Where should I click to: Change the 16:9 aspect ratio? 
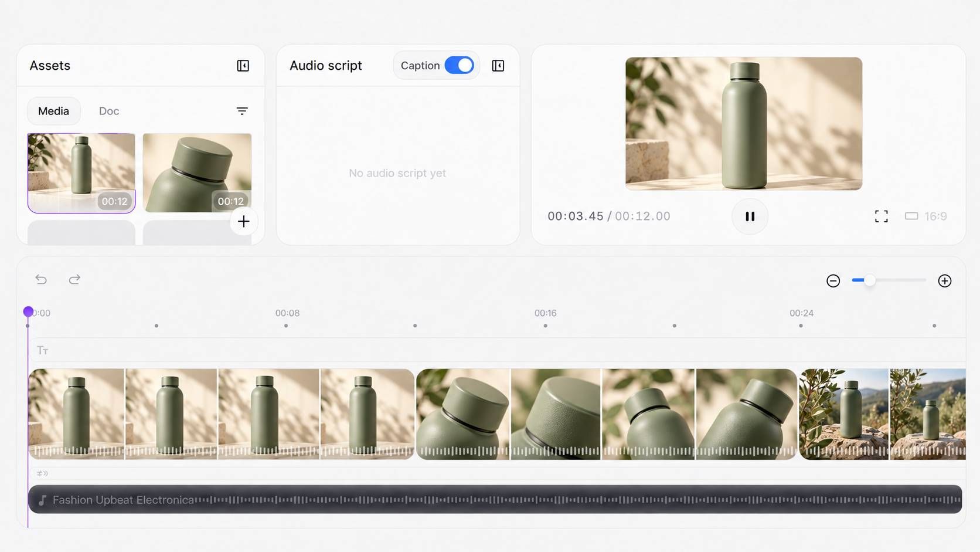click(x=926, y=216)
